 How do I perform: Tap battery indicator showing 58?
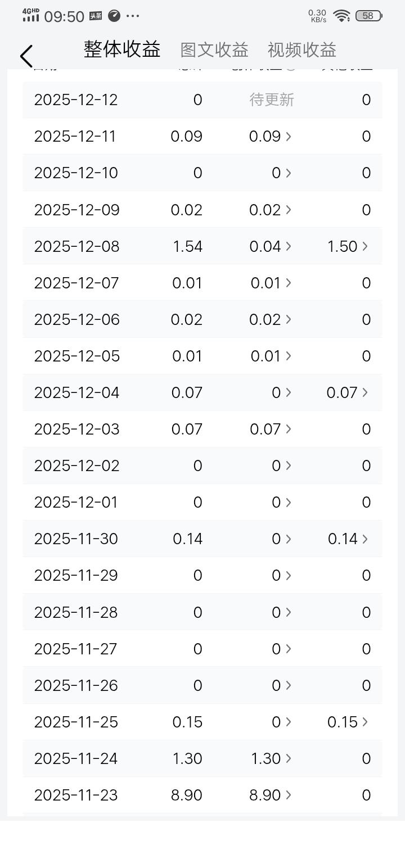pos(368,16)
